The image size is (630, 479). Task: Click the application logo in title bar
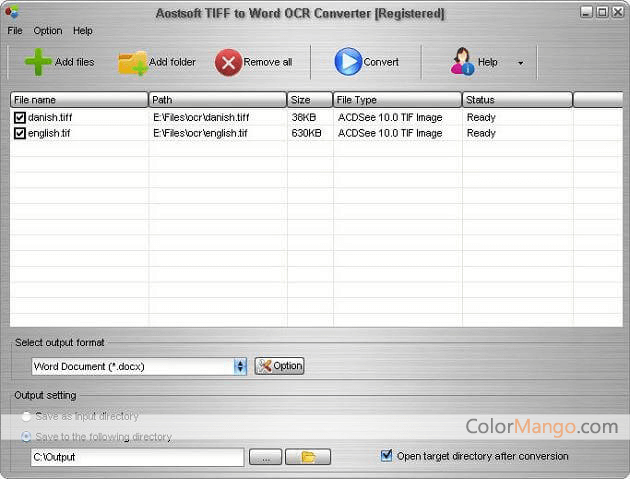(x=12, y=11)
